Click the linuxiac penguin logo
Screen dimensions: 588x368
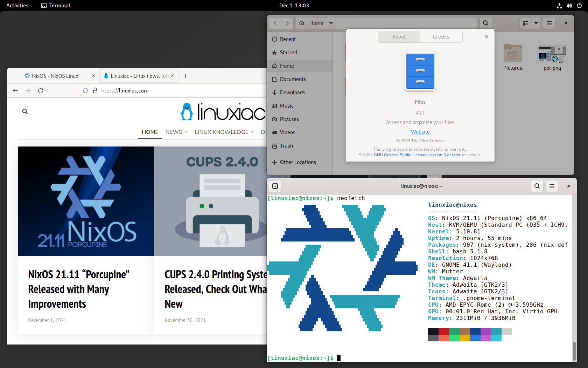(x=187, y=112)
